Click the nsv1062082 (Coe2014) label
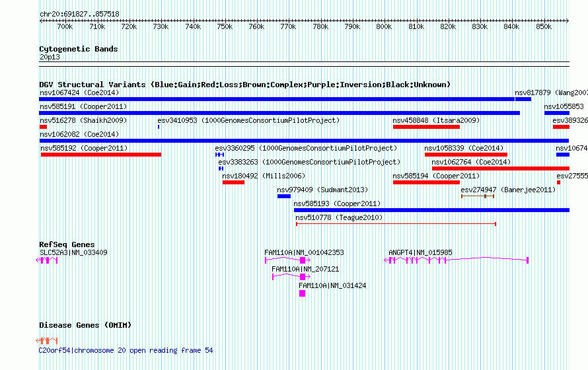The width and height of the screenshot is (588, 370). coord(79,134)
